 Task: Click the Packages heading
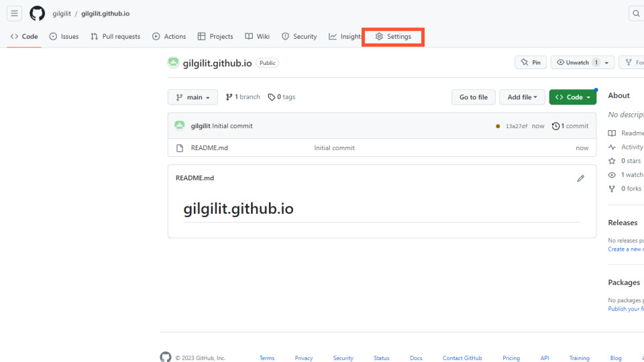point(624,282)
